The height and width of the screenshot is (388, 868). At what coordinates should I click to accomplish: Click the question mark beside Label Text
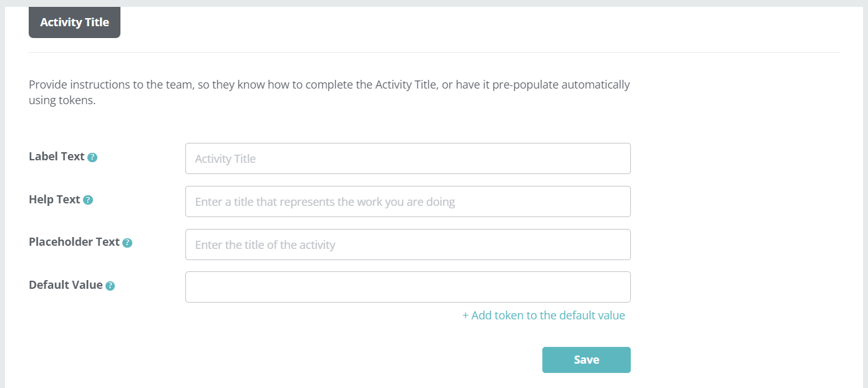click(92, 157)
